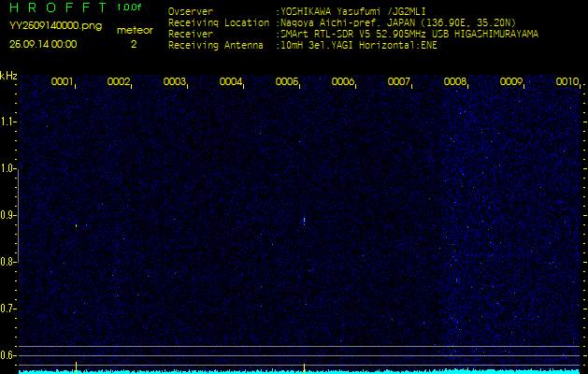Click time marker 0001
This screenshot has height=374, width=588.
click(x=62, y=81)
